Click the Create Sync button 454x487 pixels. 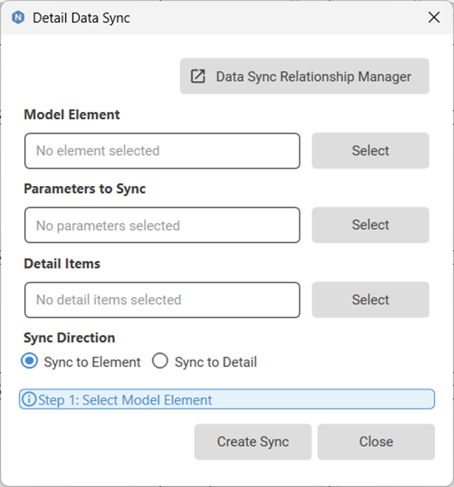pos(253,442)
